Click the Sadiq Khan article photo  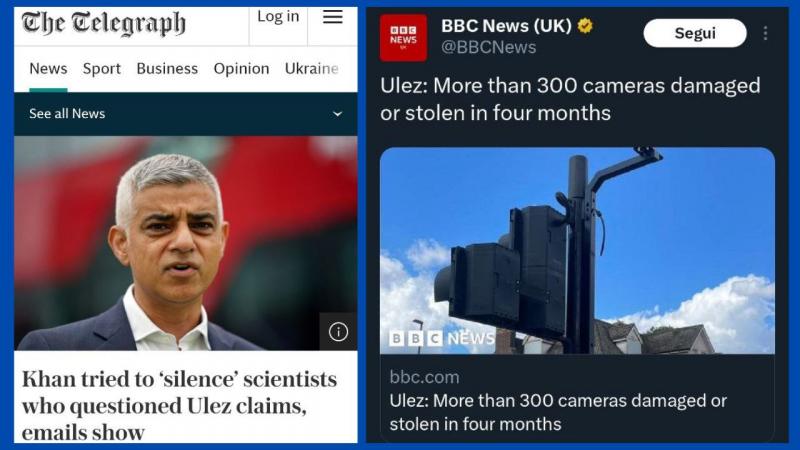pos(186,243)
